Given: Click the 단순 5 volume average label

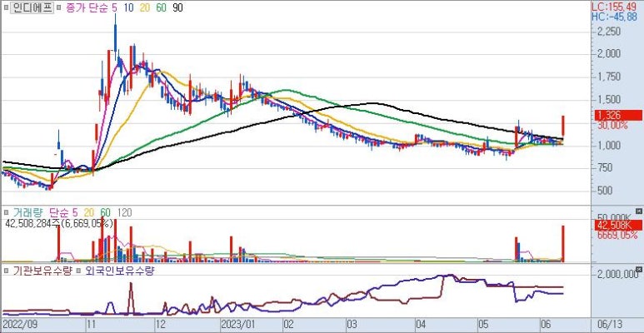Looking at the screenshot, I should [x=63, y=212].
